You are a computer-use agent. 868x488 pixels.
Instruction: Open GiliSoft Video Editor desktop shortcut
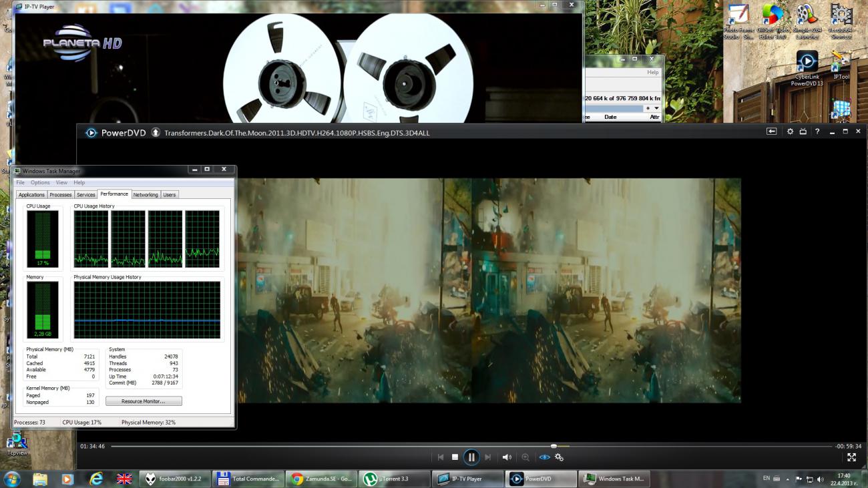click(773, 21)
